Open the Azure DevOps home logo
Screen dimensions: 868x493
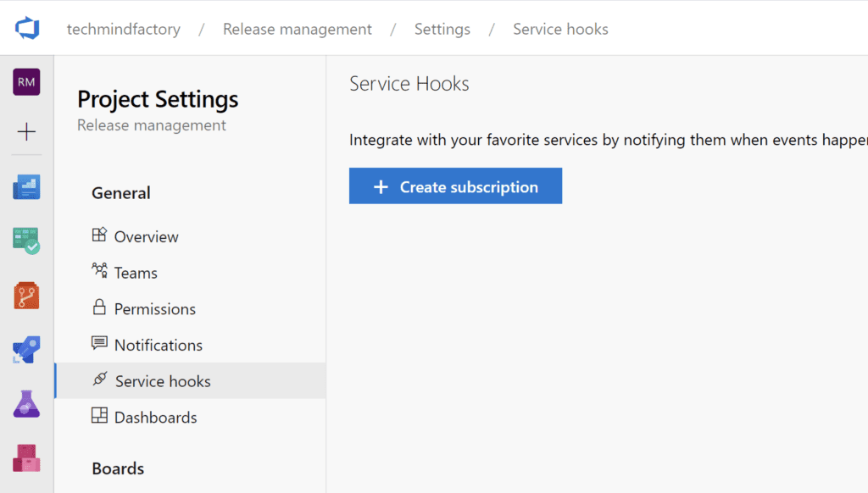27,28
